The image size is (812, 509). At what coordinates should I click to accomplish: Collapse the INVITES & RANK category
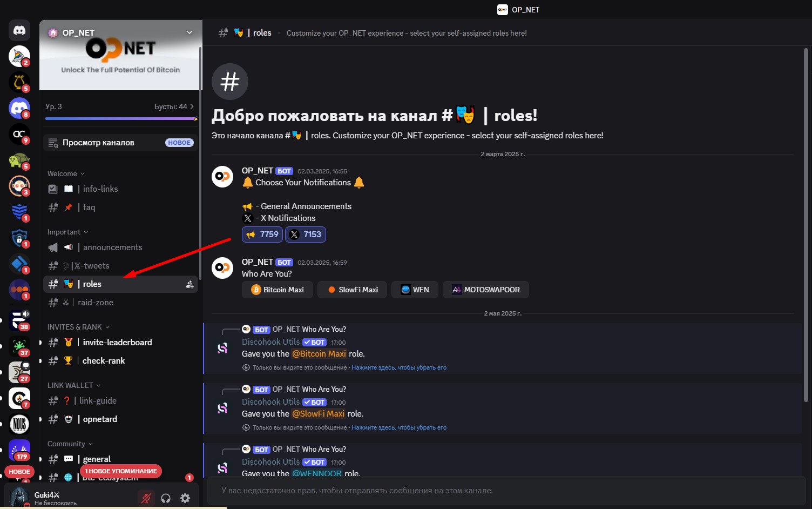click(79, 327)
